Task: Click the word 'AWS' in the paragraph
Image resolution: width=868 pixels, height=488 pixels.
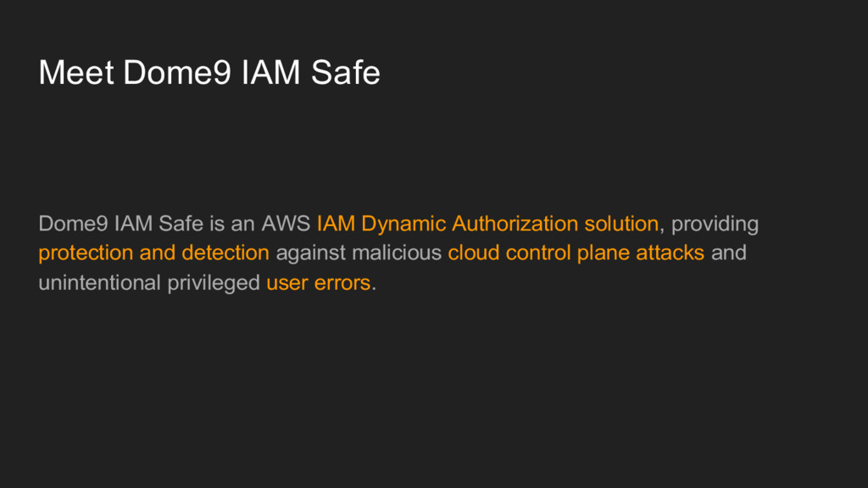Action: (x=286, y=224)
